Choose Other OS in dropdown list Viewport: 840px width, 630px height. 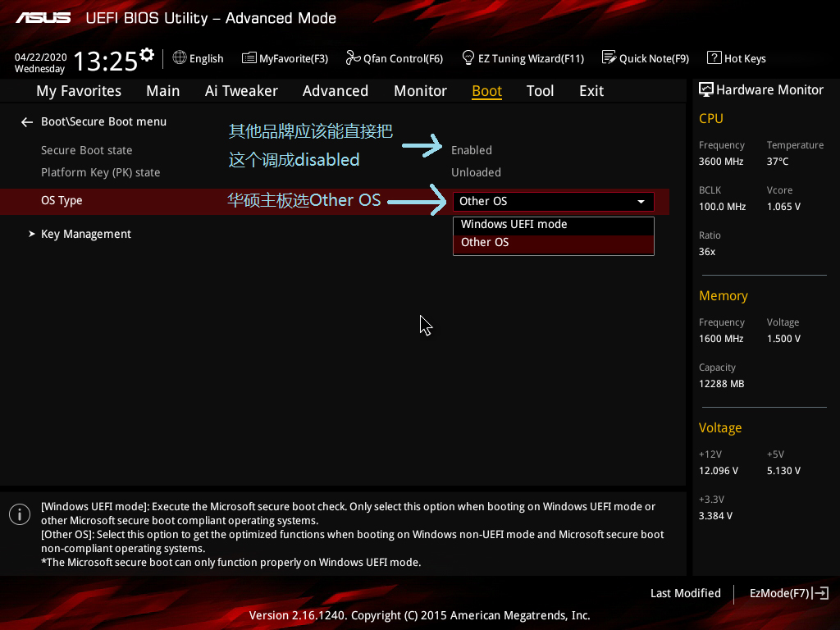coord(554,243)
